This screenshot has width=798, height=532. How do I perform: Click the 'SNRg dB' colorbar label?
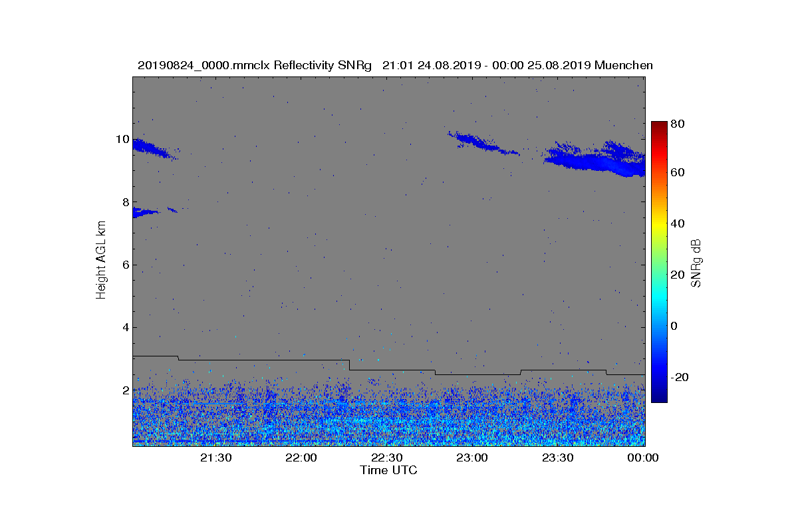696,263
